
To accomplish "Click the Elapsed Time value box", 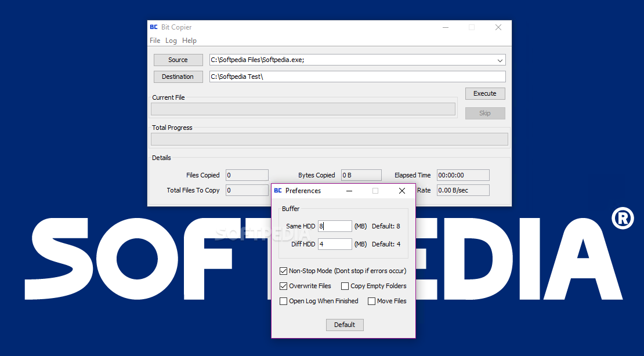I will point(464,175).
